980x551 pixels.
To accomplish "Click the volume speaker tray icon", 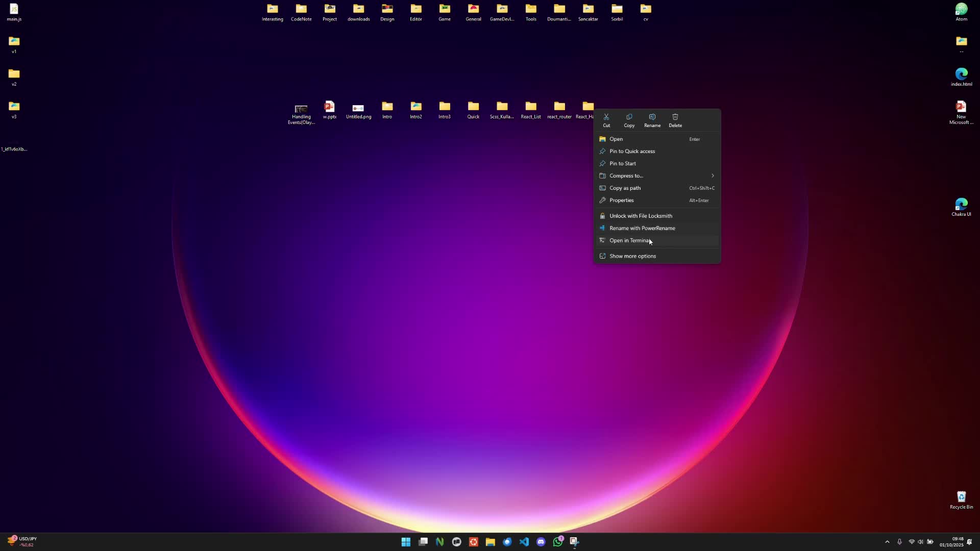I will click(x=920, y=542).
